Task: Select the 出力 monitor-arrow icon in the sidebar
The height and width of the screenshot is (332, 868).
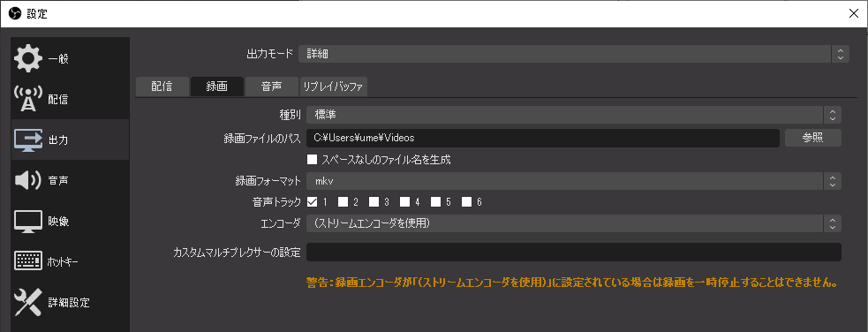Action: click(27, 140)
